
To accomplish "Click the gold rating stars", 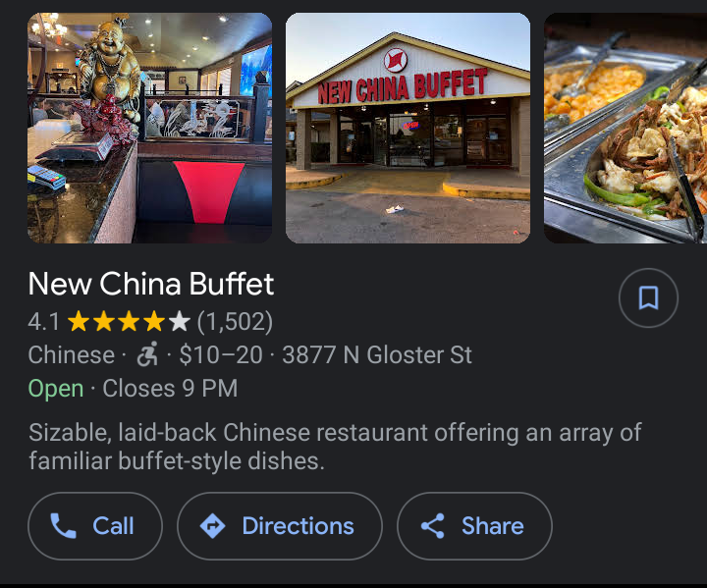I will click(117, 322).
